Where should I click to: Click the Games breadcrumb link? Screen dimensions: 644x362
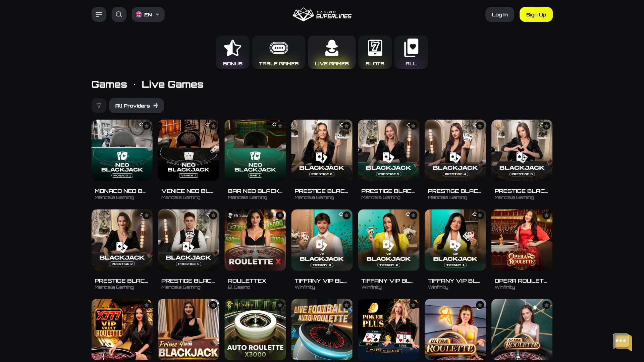click(x=109, y=84)
